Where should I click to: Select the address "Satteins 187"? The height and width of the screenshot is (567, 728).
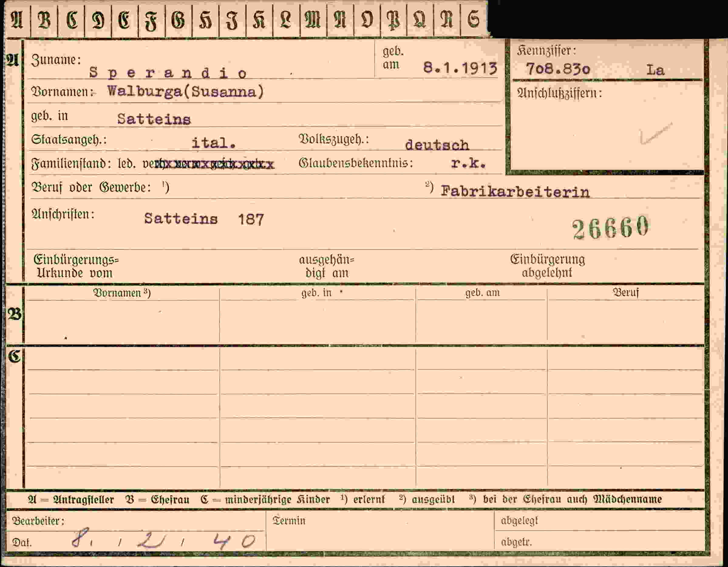pyautogui.click(x=204, y=219)
